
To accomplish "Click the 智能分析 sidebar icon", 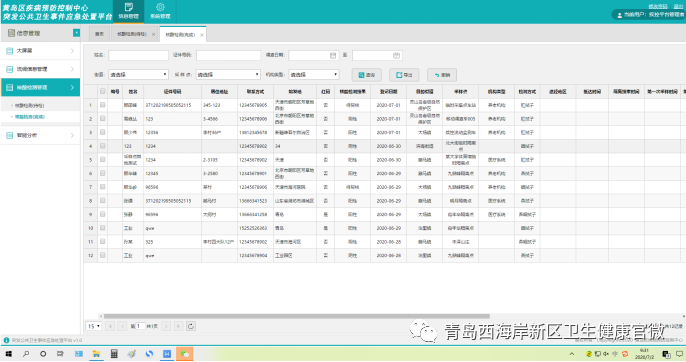I will (10, 135).
